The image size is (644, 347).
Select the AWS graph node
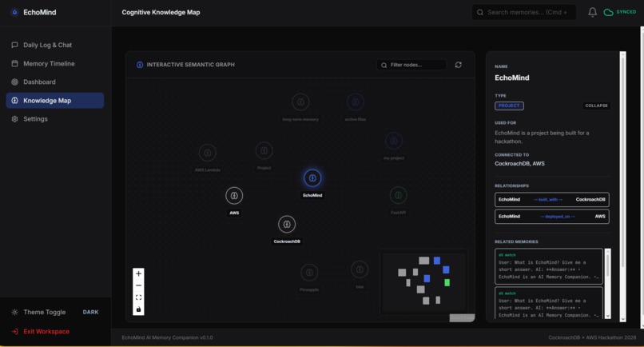(234, 196)
